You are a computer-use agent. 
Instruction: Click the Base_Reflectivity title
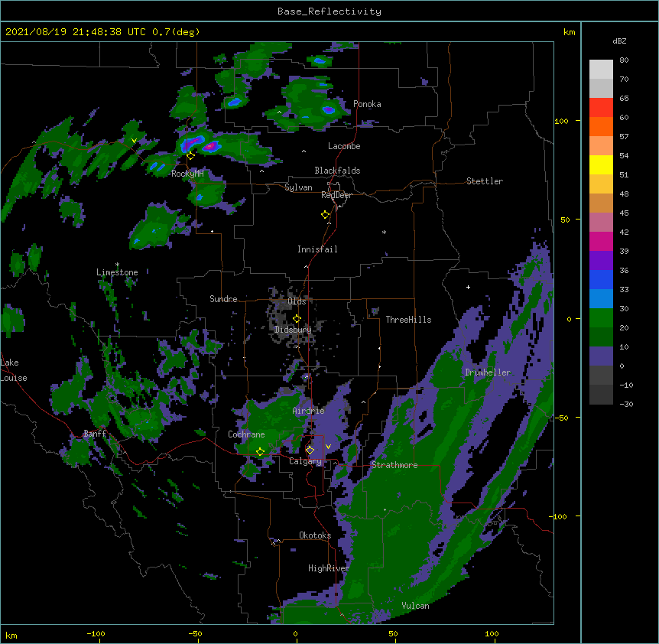(329, 11)
